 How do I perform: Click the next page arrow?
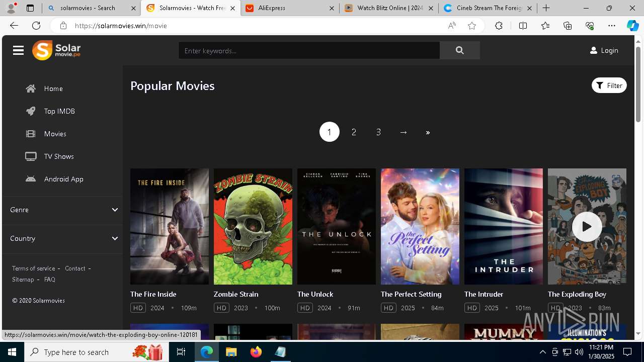coord(403,132)
